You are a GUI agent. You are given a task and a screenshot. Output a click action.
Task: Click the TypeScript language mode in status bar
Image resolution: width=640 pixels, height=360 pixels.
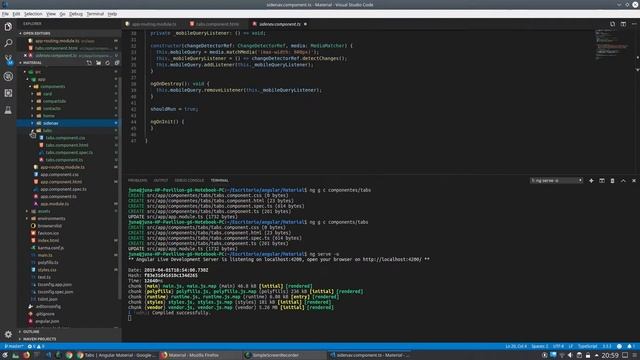tap(587, 346)
